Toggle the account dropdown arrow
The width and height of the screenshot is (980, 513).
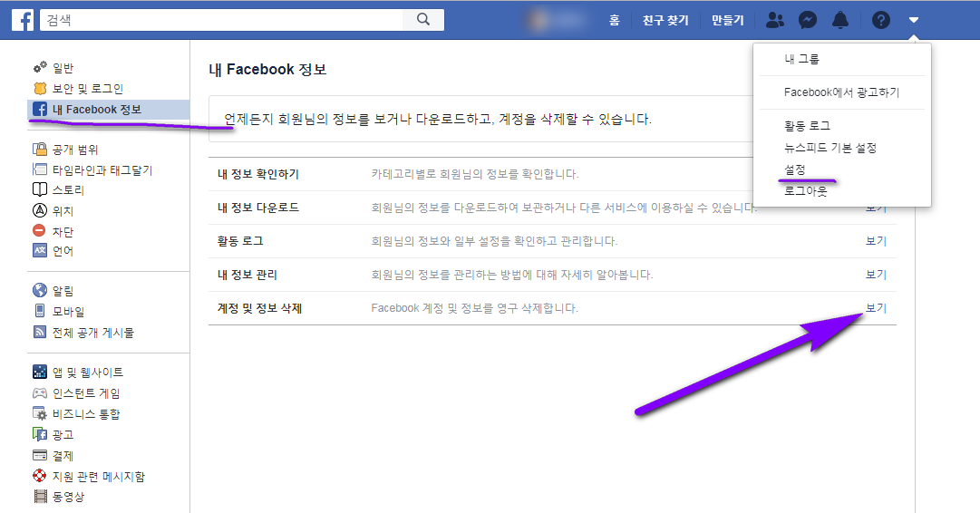pyautogui.click(x=914, y=20)
